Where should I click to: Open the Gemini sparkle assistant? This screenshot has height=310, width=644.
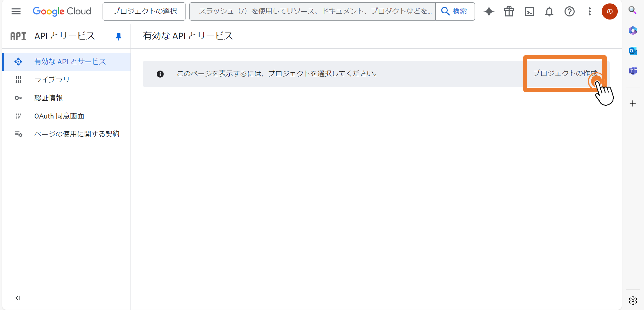point(489,11)
